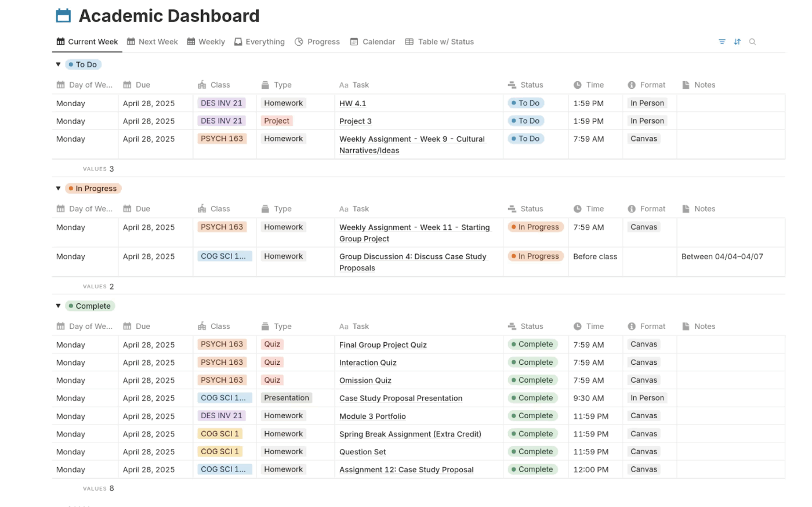The image size is (812, 507).
Task: Toggle the Complete status on Interaction Quiz
Action: (x=532, y=362)
